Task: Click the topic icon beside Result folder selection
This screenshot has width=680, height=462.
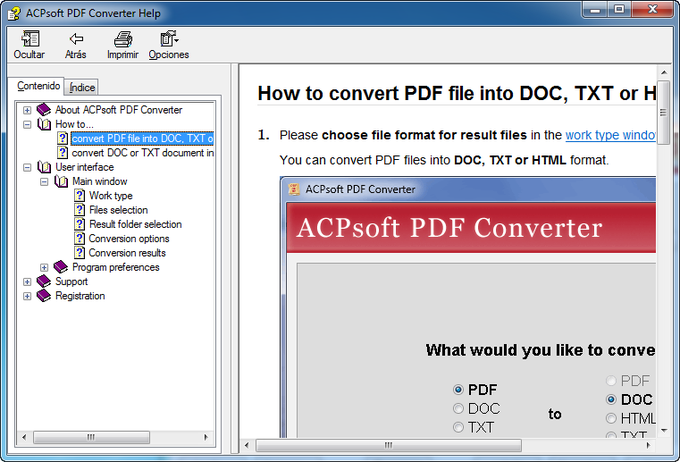Action: point(79,224)
